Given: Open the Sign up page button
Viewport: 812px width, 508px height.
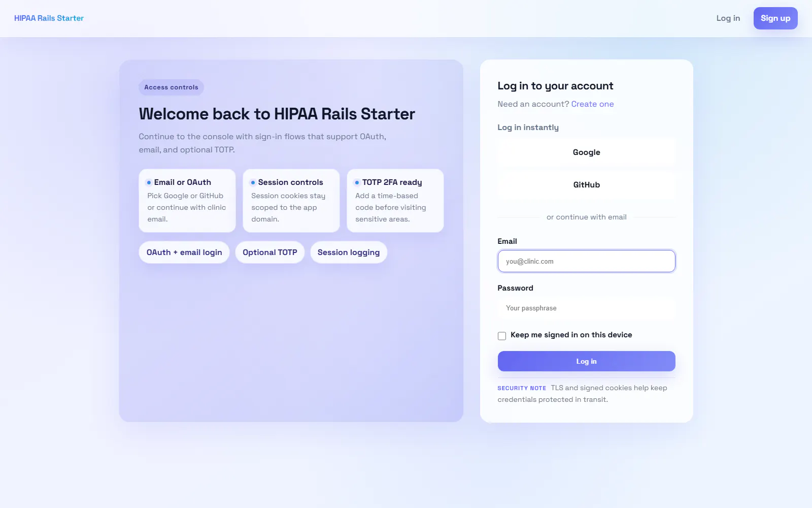Looking at the screenshot, I should pyautogui.click(x=775, y=18).
